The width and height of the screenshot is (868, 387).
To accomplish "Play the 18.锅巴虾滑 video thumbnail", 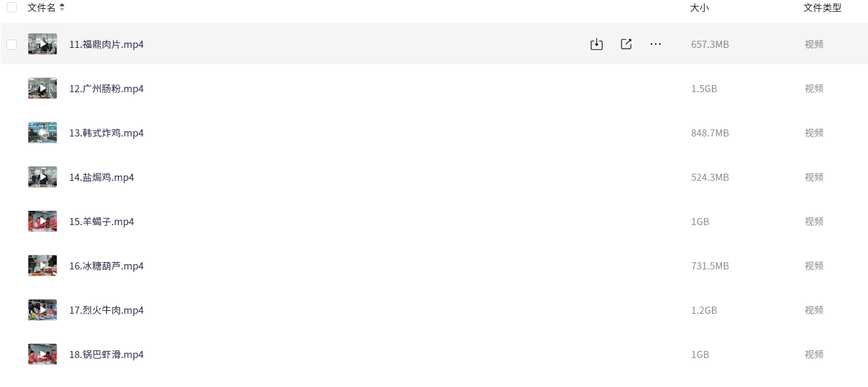I will [43, 355].
